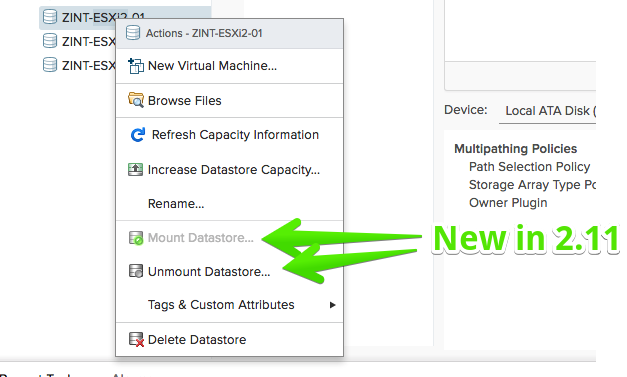This screenshot has width=627, height=377.
Task: Click the Unmount Datastore icon
Action: coord(136,271)
